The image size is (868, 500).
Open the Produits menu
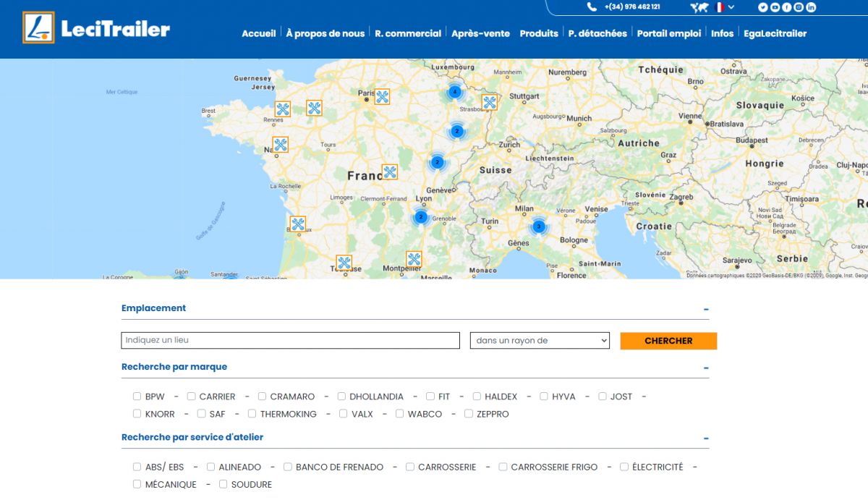pyautogui.click(x=539, y=33)
